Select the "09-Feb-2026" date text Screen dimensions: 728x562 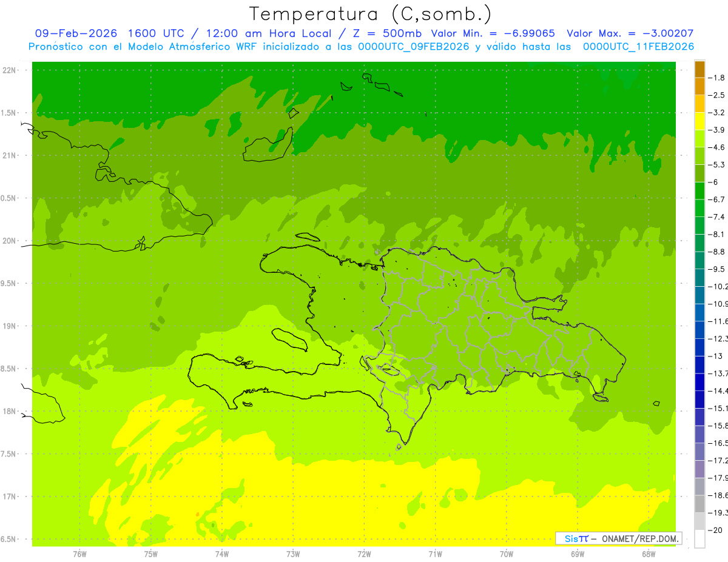tap(76, 34)
